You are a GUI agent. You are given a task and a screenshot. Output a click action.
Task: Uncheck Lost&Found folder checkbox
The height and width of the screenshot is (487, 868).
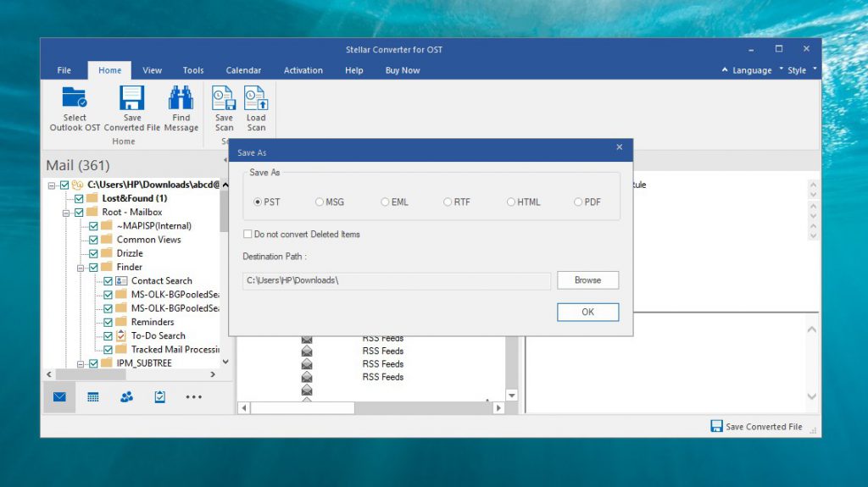(79, 199)
